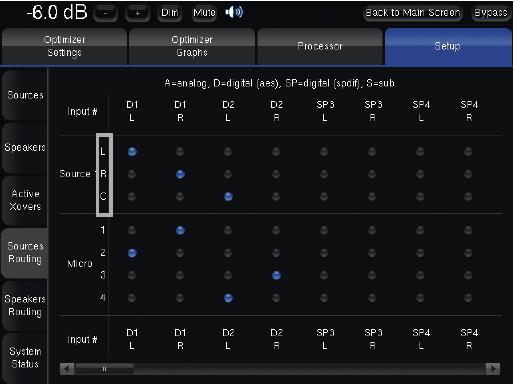Screen dimensions: 514x384
Task: Toggle Source 1 C routing to D2 L
Action: point(228,197)
